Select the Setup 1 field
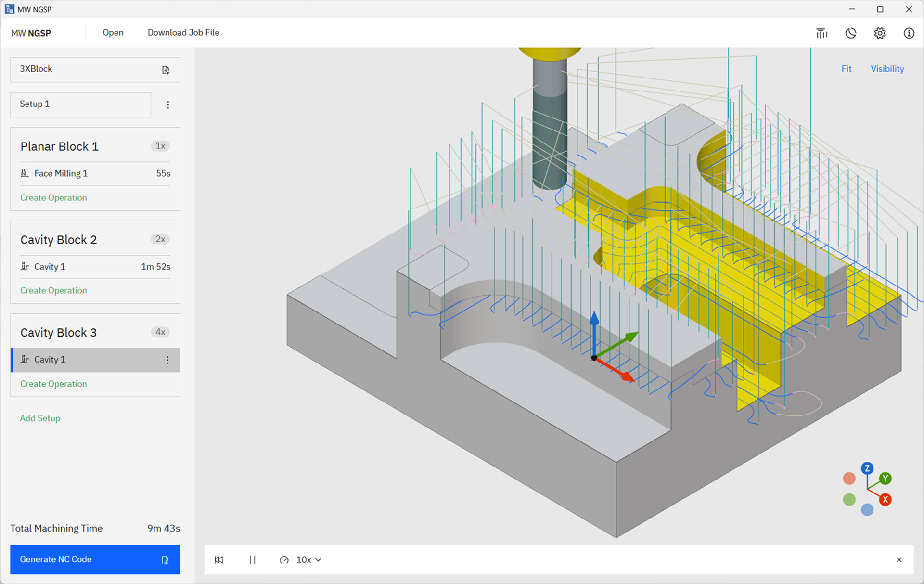The image size is (924, 584). [x=81, y=104]
